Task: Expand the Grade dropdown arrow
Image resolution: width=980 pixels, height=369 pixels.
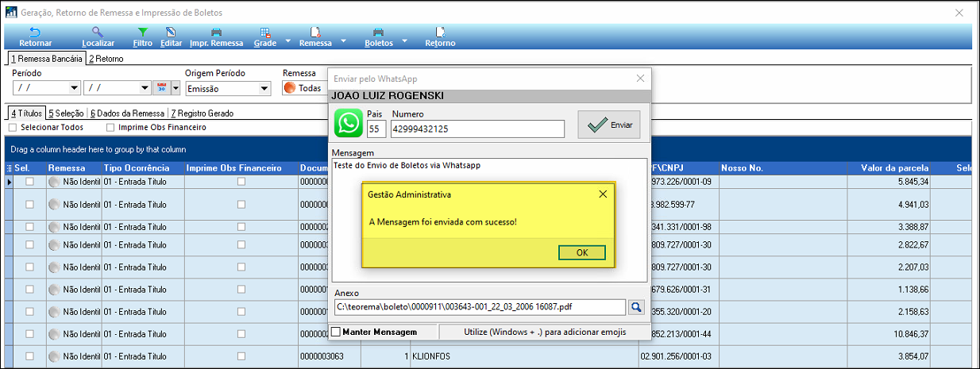Action: 288,40
